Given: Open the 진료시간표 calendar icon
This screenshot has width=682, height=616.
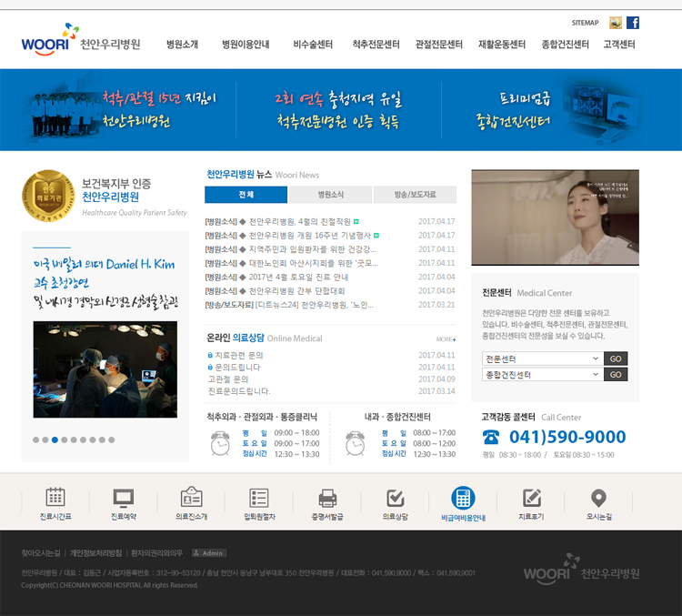Looking at the screenshot, I should (55, 498).
